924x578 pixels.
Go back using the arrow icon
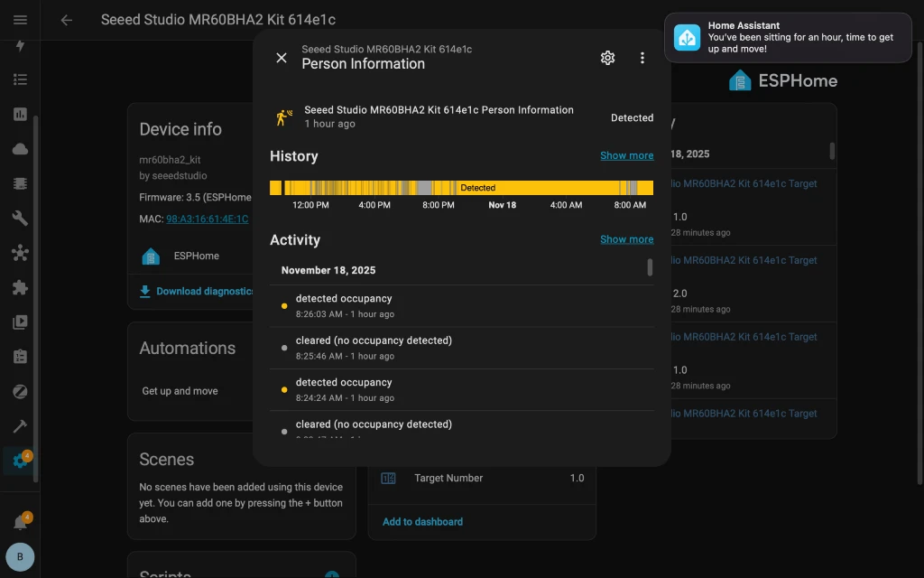(66, 20)
